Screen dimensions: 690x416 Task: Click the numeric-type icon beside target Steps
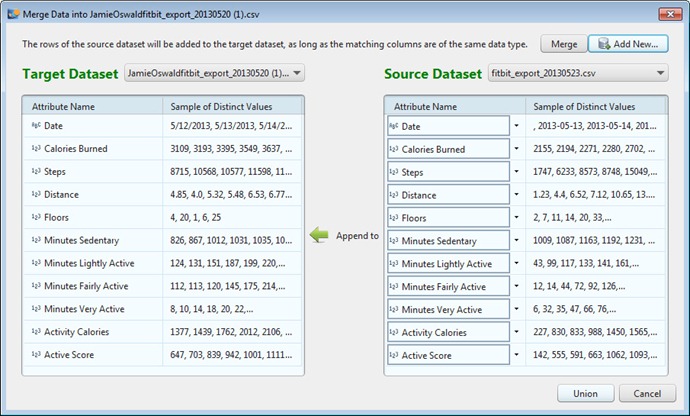tap(36, 172)
